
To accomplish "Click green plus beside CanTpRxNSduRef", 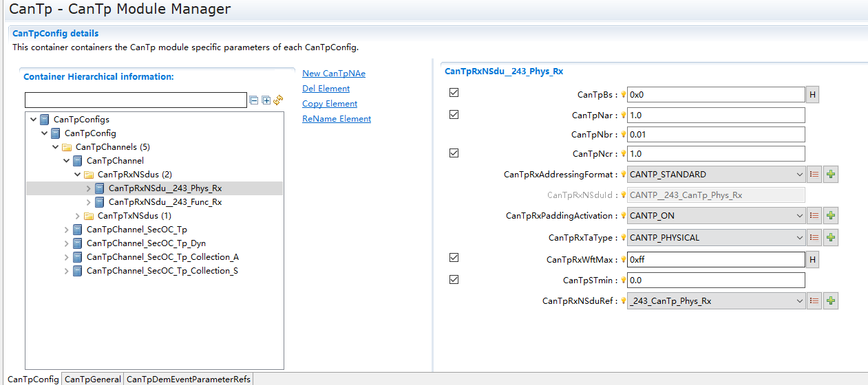I will click(831, 301).
